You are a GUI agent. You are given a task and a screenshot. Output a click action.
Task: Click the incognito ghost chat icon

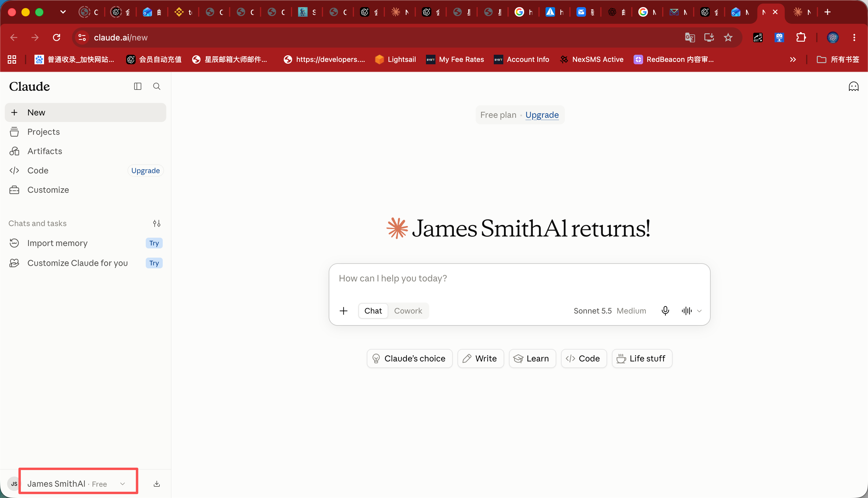click(x=853, y=86)
